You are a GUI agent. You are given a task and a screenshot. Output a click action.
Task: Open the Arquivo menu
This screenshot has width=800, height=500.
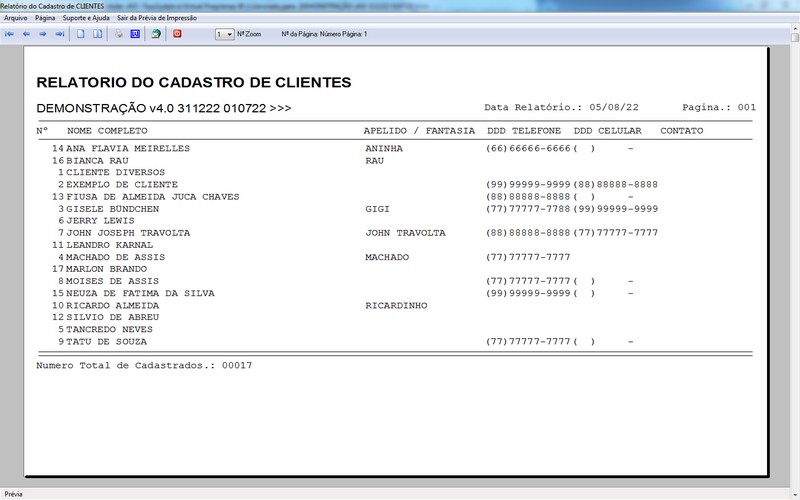[16, 18]
